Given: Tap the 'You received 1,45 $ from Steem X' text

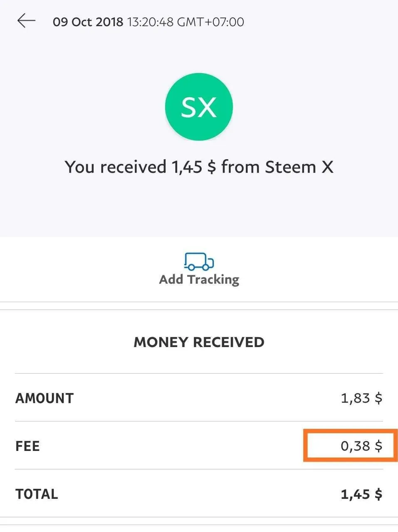Looking at the screenshot, I should (x=199, y=167).
